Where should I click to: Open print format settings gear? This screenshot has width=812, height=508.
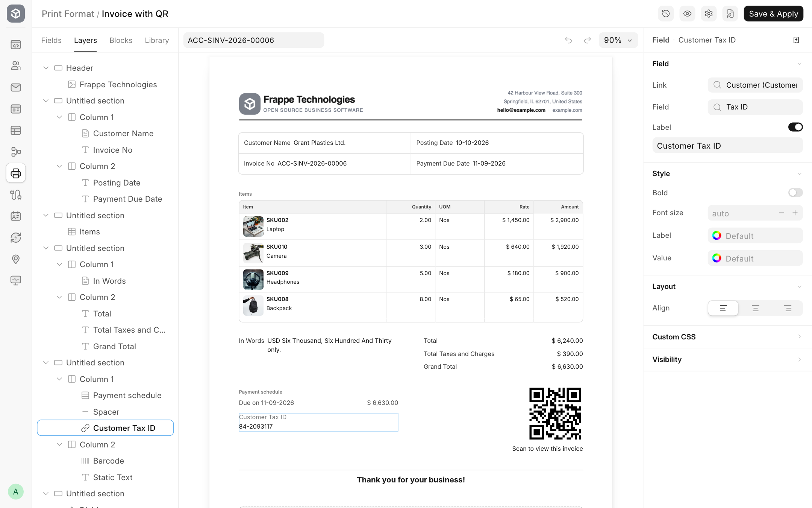click(709, 14)
